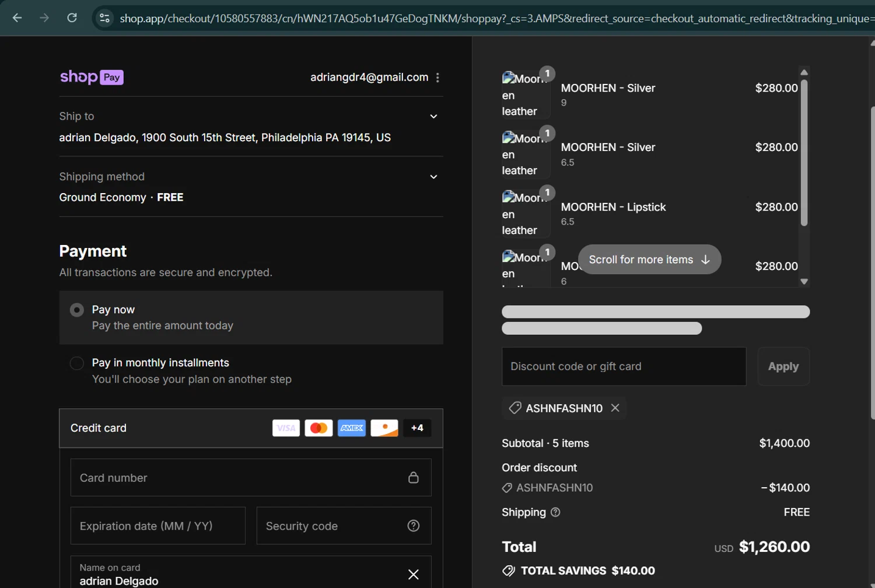Screen dimensions: 875x588
Task: Click the item list scrollbar down arrow
Action: (804, 281)
